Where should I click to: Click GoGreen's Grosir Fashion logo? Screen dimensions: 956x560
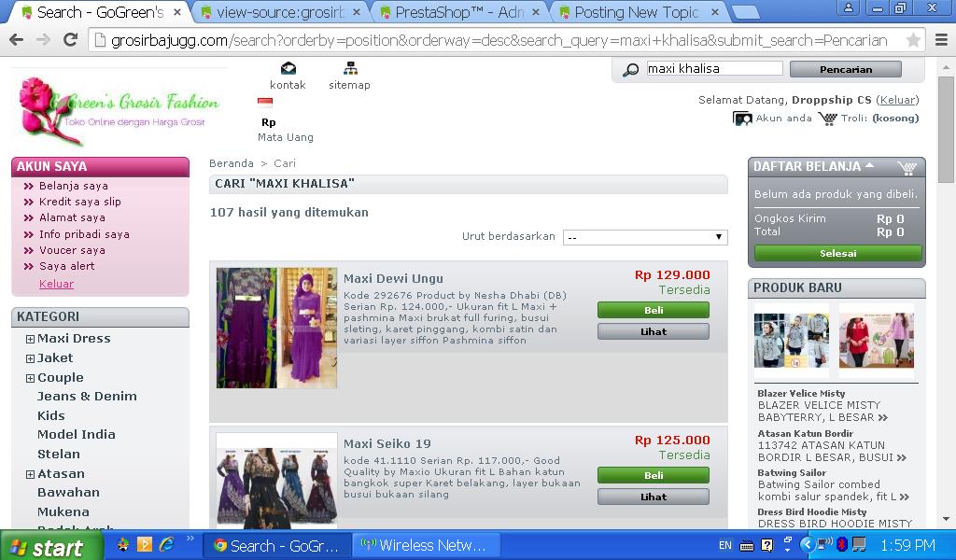119,110
